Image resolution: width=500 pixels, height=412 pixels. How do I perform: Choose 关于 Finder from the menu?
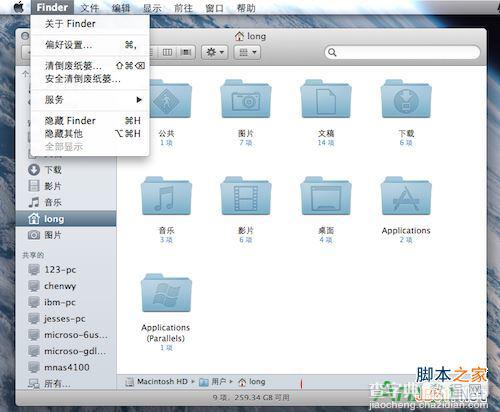[90, 24]
